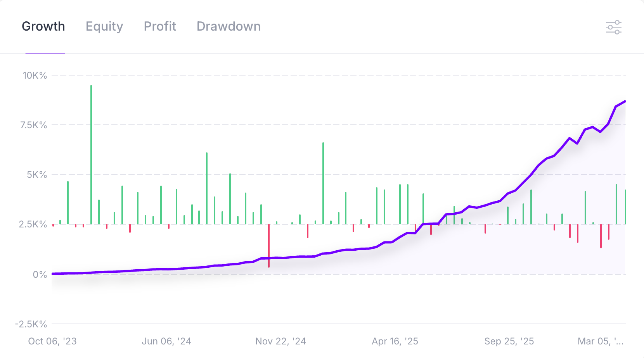Open the Profit tab
The image size is (644, 358).
point(160,26)
